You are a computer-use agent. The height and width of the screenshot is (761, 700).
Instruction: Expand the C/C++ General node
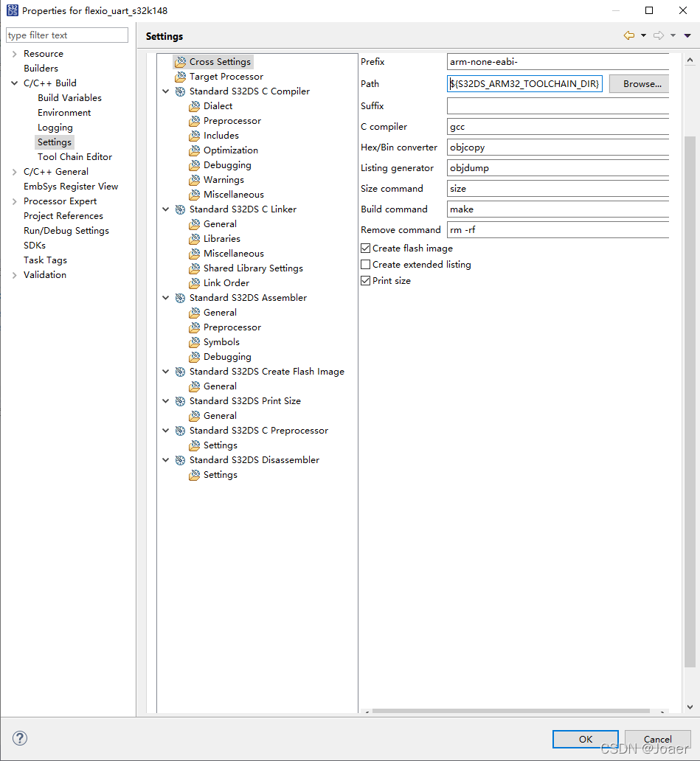coord(14,172)
